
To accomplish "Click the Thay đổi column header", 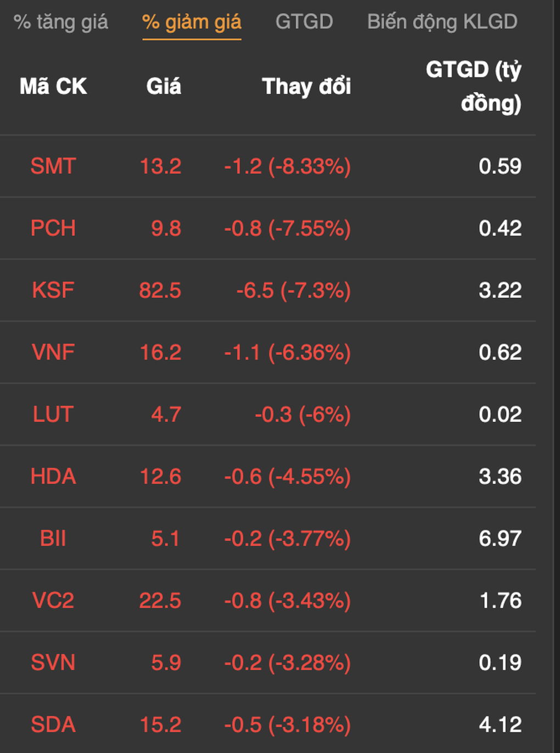I will click(306, 86).
